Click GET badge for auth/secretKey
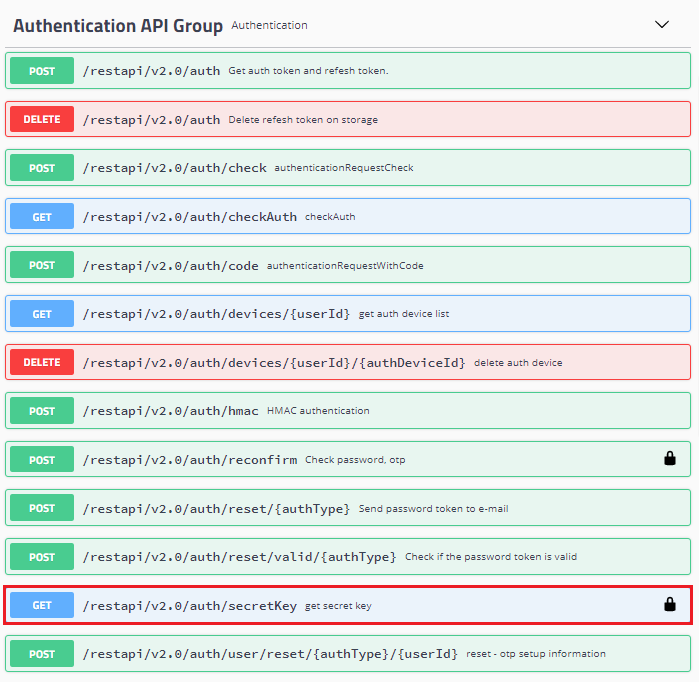This screenshot has height=682, width=699. 42,605
